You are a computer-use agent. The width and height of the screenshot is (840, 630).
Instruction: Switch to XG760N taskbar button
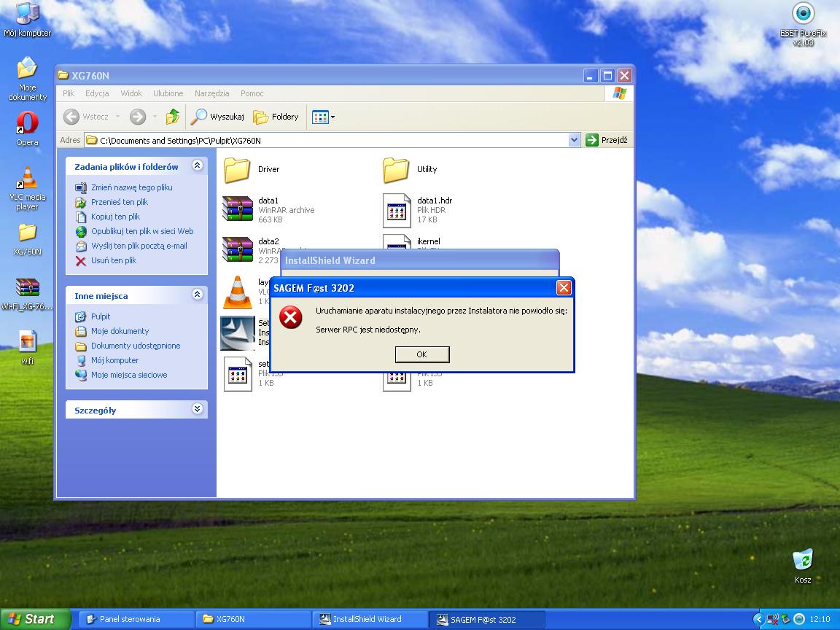(x=253, y=619)
